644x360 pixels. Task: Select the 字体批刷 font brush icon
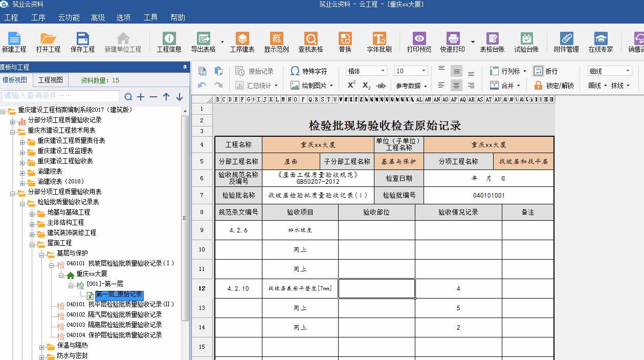tap(381, 42)
